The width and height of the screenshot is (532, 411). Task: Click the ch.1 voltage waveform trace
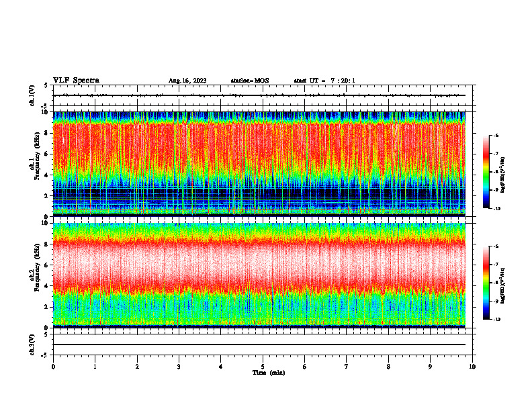pyautogui.click(x=259, y=95)
